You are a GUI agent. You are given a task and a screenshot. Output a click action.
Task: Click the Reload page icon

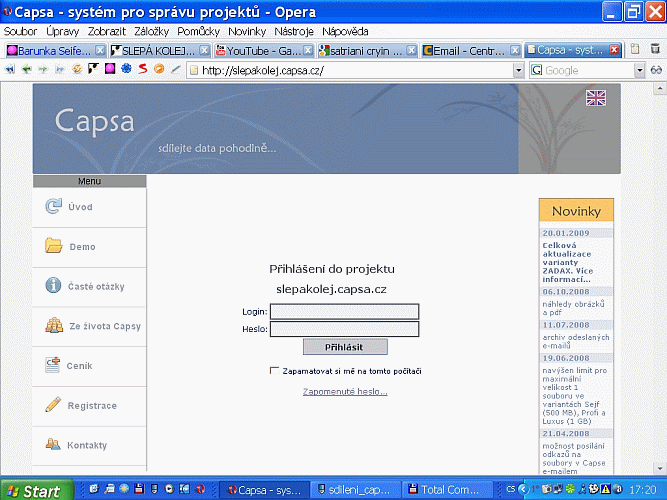click(x=77, y=69)
